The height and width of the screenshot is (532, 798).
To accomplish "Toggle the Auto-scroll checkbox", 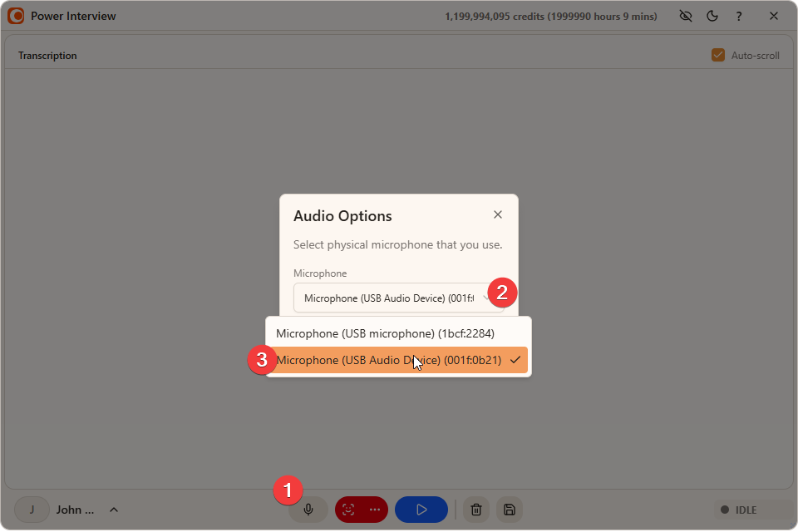I will point(718,55).
